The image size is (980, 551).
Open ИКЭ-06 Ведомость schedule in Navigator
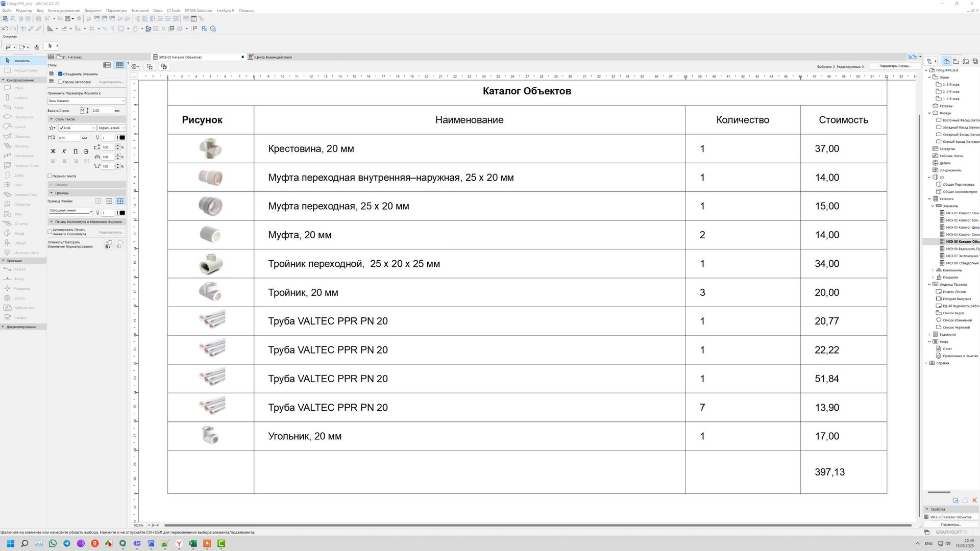(960, 249)
